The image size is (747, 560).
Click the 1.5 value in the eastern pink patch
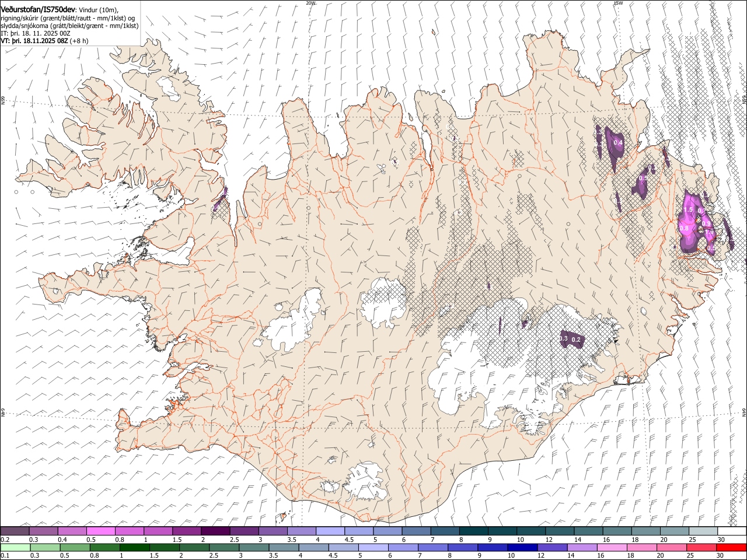tap(687, 210)
